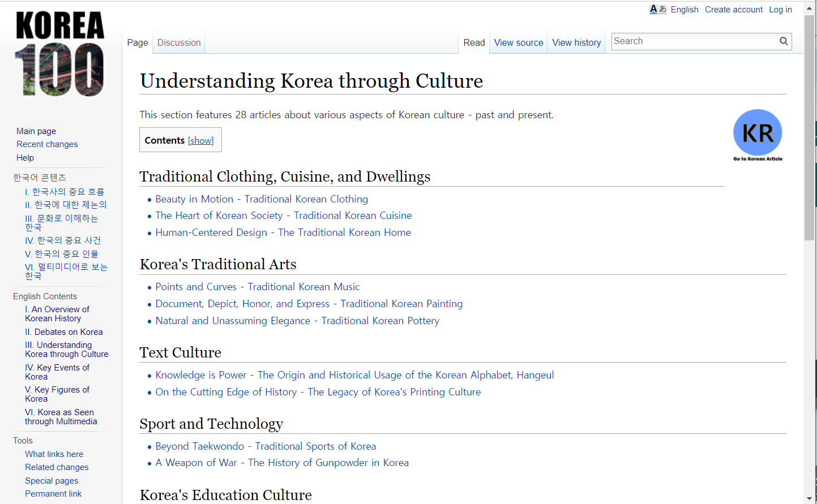
Task: Click the magnifying glass search icon
Action: tap(784, 41)
